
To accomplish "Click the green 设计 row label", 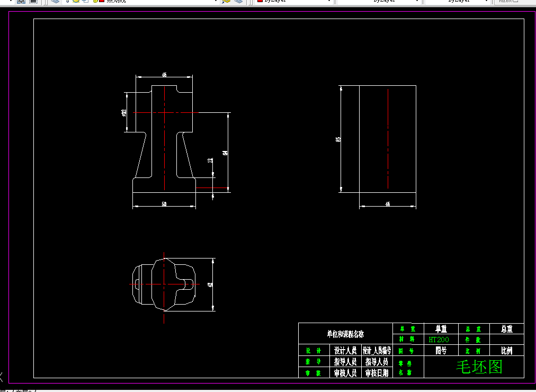I will pyautogui.click(x=314, y=351).
